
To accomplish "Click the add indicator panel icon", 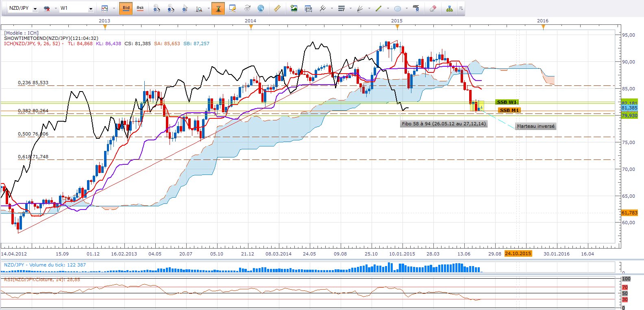I will pyautogui.click(x=308, y=8).
